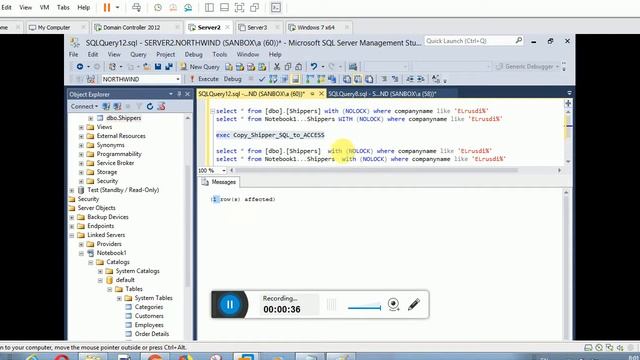The width and height of the screenshot is (640, 360).
Task: Adjust the recorder volume slider
Action: coord(364,307)
